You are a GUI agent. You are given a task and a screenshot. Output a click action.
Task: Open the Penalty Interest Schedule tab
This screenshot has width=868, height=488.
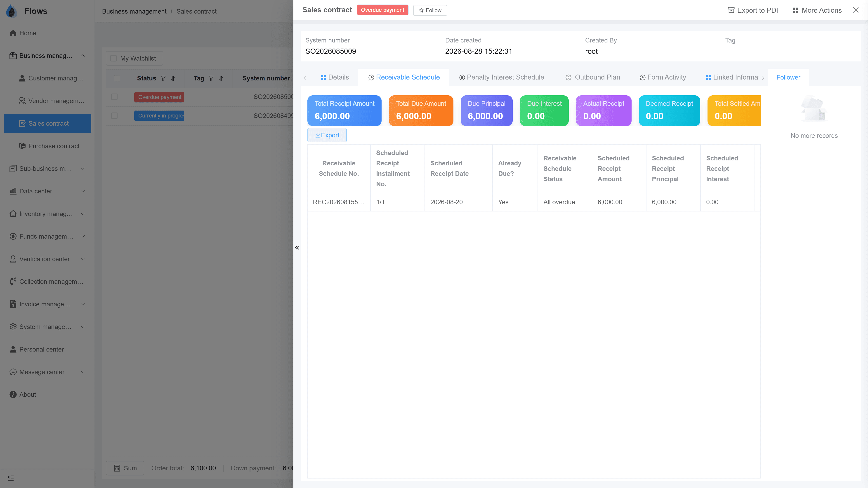click(x=501, y=77)
